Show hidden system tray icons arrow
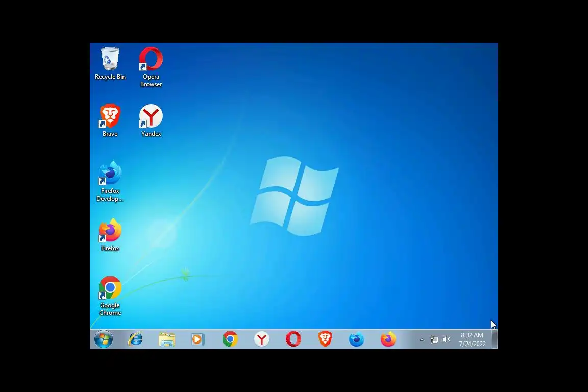The height and width of the screenshot is (392, 588). coord(422,340)
